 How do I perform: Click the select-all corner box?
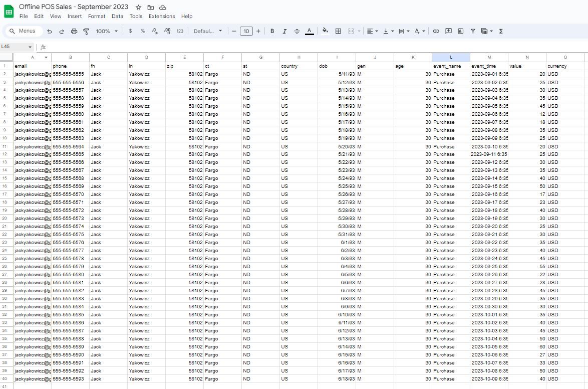click(7, 58)
